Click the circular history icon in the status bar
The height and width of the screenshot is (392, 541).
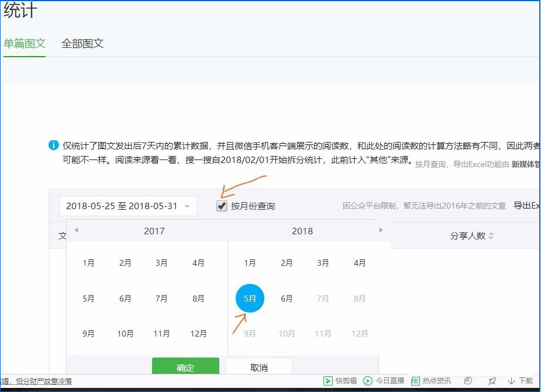468,380
